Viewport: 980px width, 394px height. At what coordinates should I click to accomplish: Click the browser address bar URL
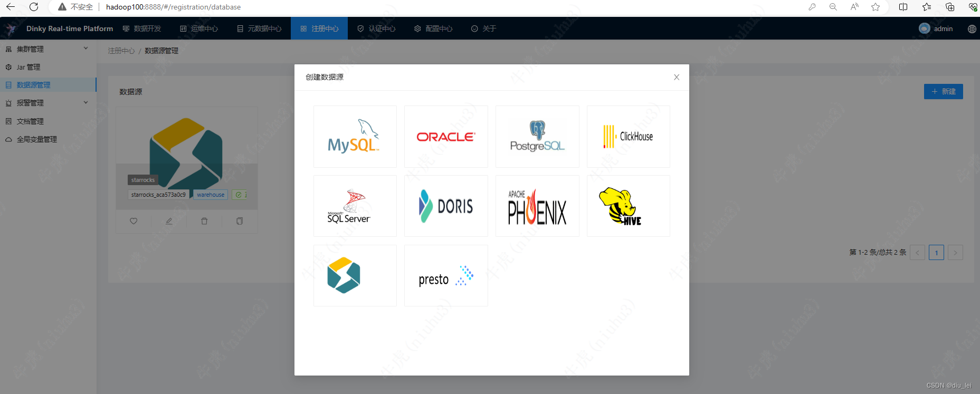tap(173, 7)
